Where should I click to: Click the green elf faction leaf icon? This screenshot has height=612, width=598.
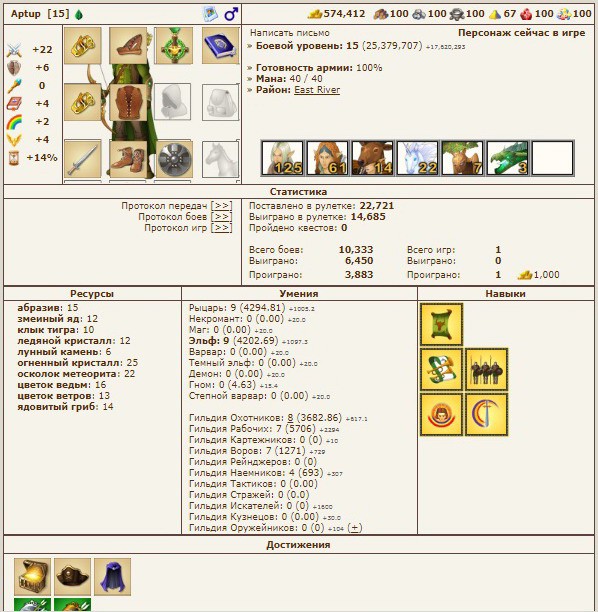[79, 15]
